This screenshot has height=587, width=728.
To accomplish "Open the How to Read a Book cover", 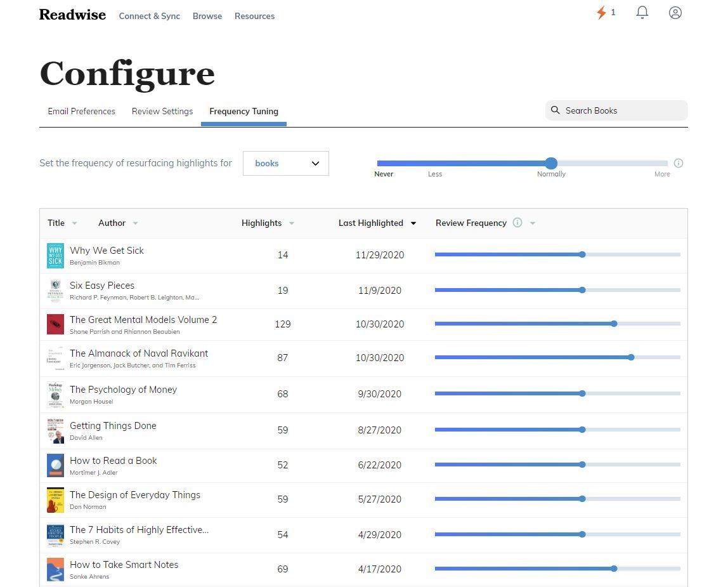I will point(55,465).
